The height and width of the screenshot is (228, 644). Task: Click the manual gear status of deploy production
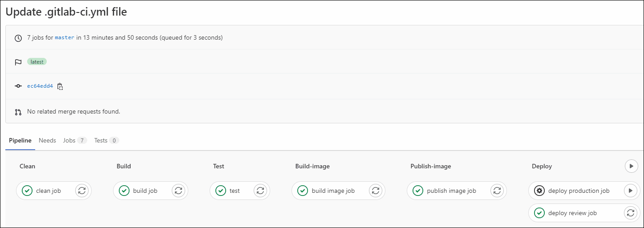pyautogui.click(x=539, y=191)
